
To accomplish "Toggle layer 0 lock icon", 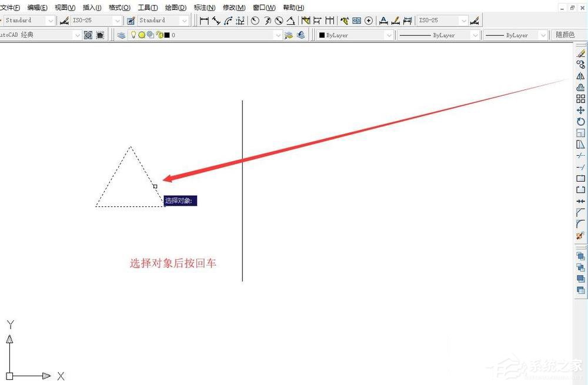I will [159, 35].
